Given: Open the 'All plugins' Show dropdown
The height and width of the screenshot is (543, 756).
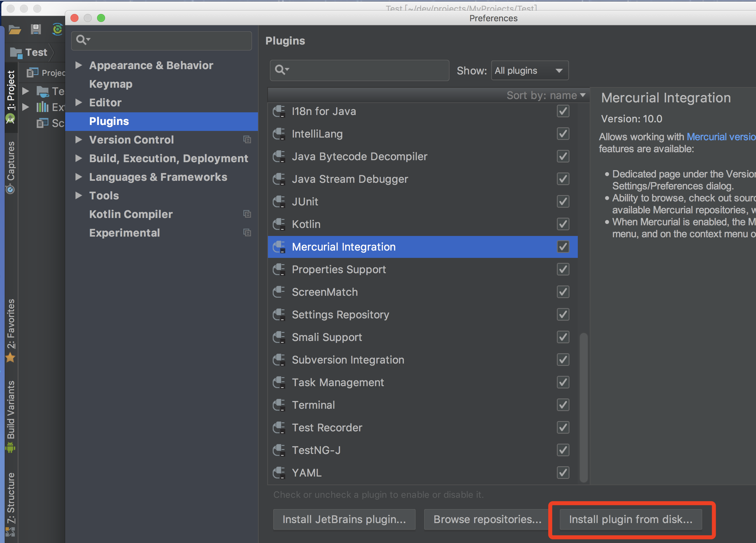Looking at the screenshot, I should (x=529, y=70).
